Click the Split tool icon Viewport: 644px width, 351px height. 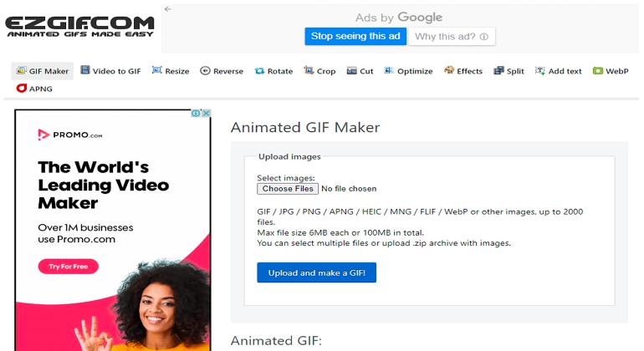tap(498, 70)
